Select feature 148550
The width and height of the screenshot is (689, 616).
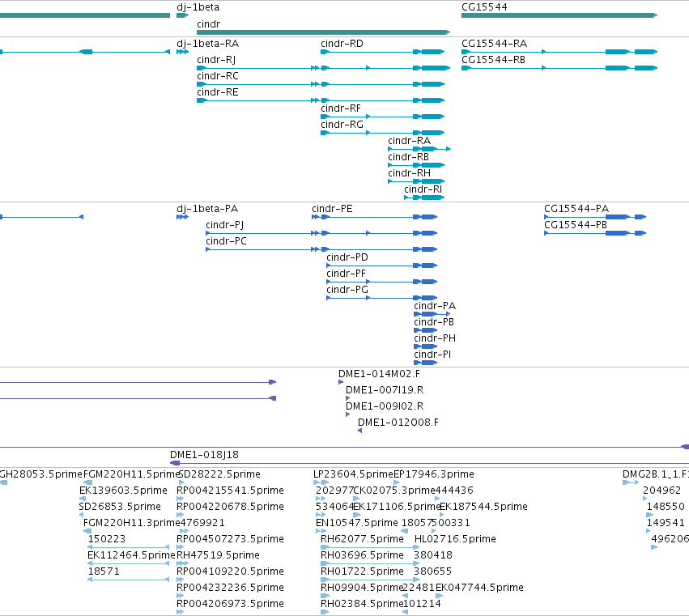pos(650,515)
